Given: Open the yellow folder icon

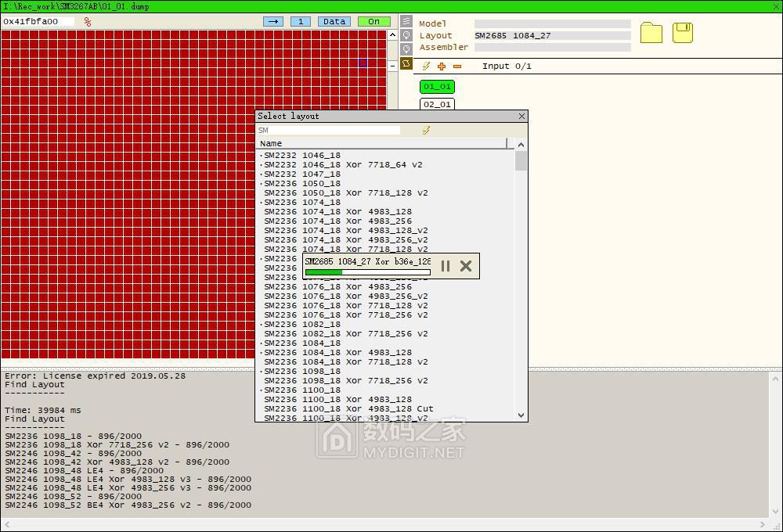Looking at the screenshot, I should [651, 33].
